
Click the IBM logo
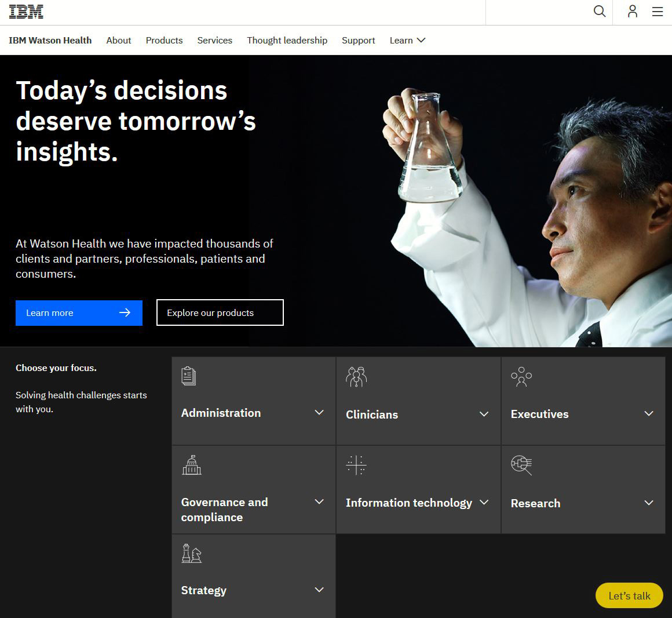26,12
